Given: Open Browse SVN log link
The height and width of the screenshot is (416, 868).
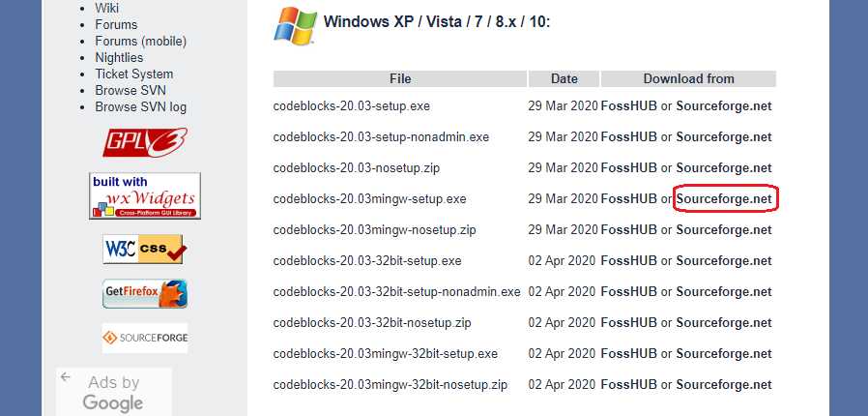Looking at the screenshot, I should (140, 107).
